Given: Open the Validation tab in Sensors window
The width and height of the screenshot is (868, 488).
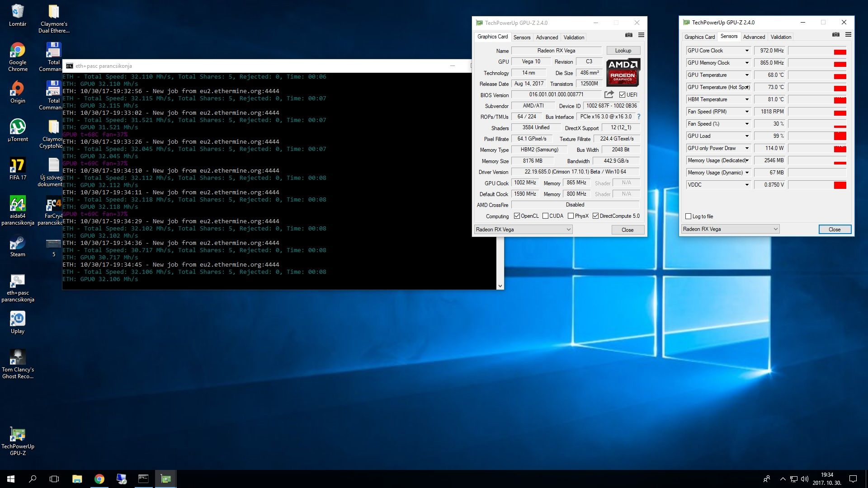Looking at the screenshot, I should (781, 37).
